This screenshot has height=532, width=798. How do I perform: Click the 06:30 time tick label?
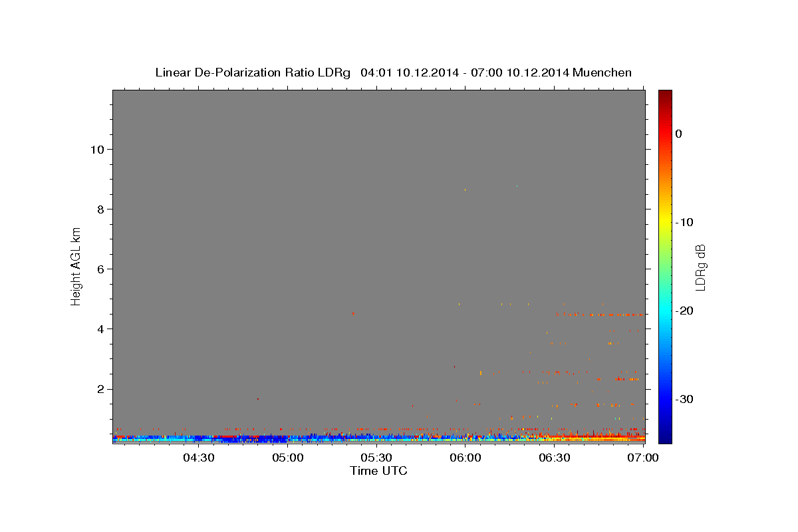pyautogui.click(x=555, y=458)
